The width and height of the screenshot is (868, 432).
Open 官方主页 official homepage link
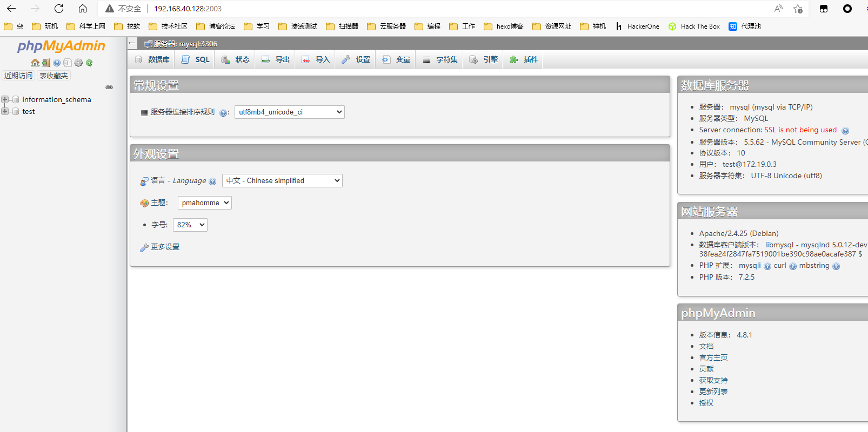713,357
